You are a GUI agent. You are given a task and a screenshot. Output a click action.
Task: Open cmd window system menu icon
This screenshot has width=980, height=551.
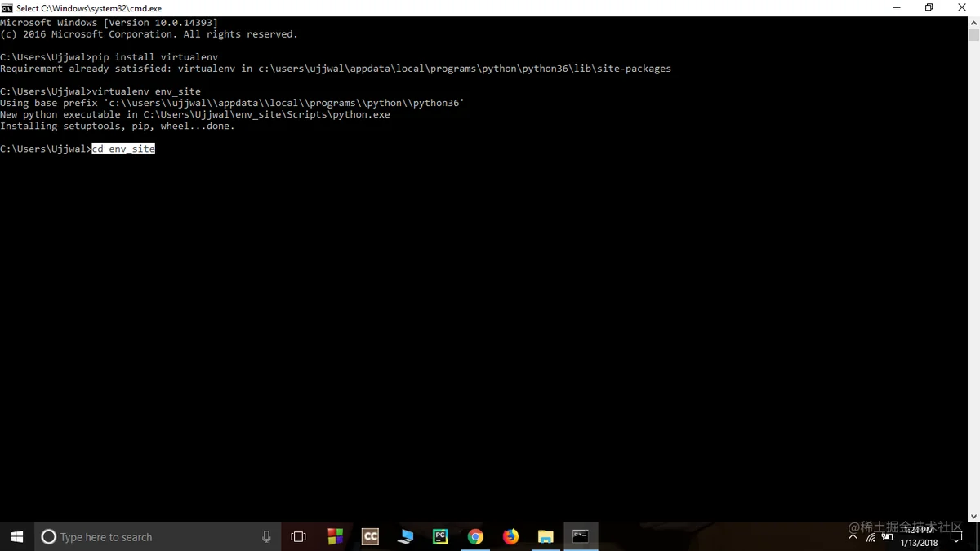tap(7, 8)
